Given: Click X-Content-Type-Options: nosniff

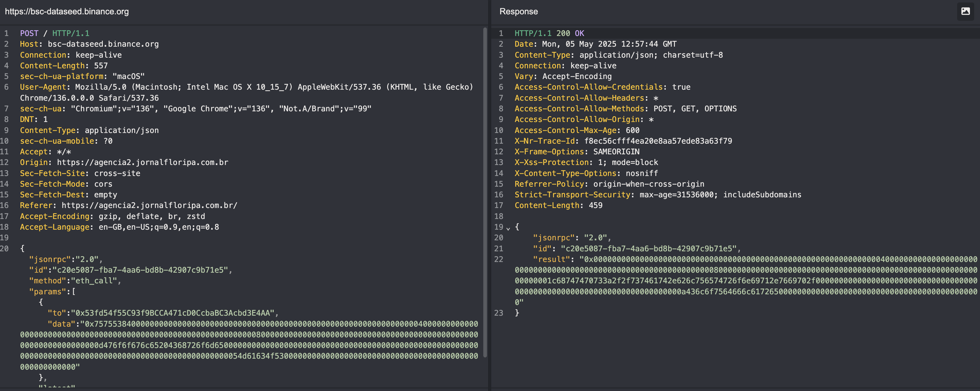Looking at the screenshot, I should point(586,173).
